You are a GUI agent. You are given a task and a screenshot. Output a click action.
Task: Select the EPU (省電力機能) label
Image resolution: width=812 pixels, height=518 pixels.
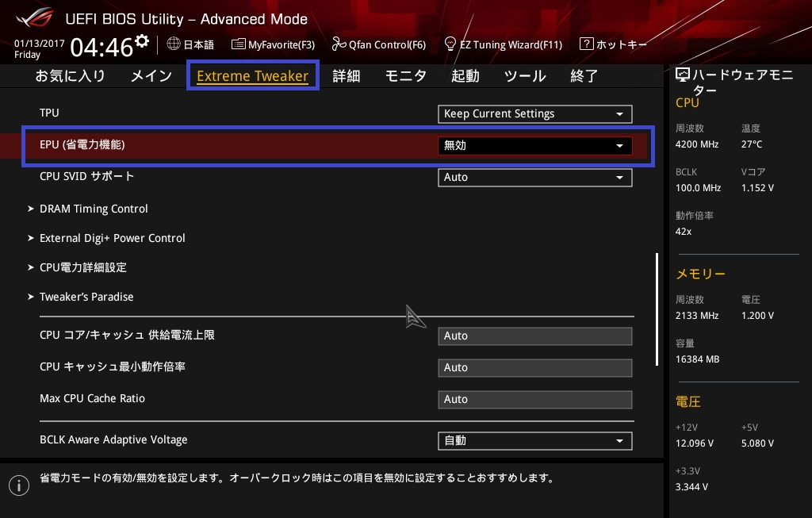pos(82,144)
